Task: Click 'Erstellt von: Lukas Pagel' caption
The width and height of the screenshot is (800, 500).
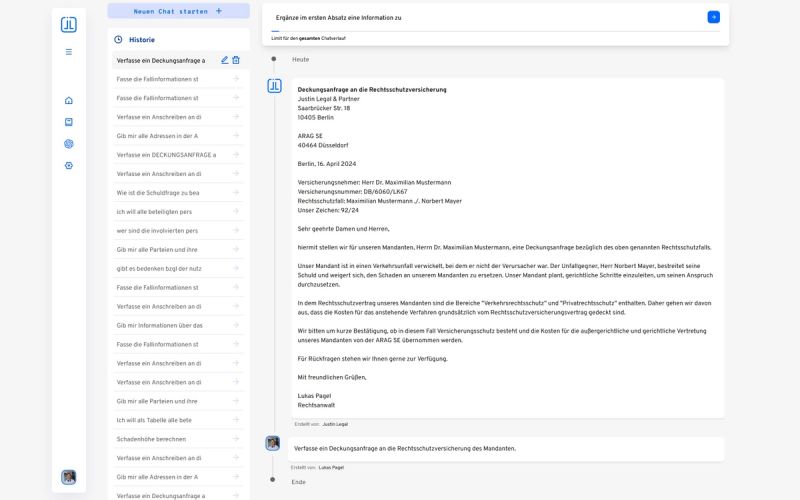Action: point(317,467)
